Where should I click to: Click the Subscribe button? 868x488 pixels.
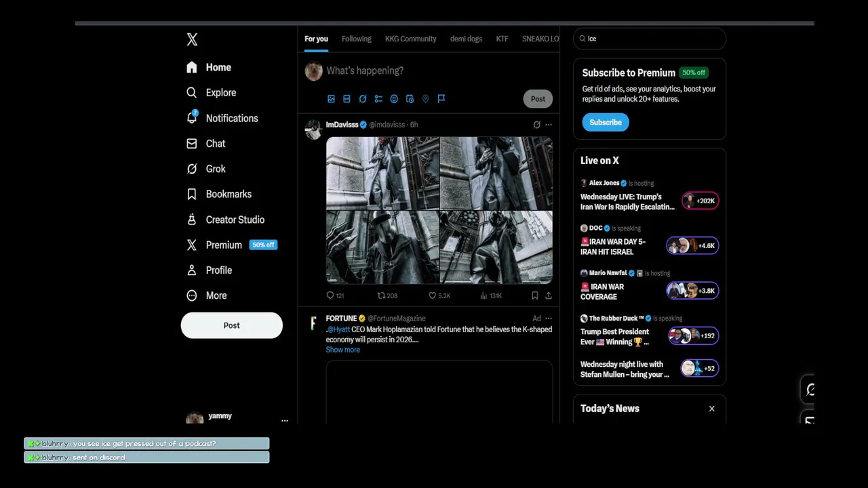point(606,123)
